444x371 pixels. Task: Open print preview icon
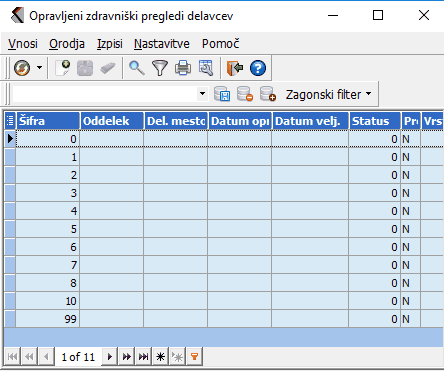tap(206, 68)
